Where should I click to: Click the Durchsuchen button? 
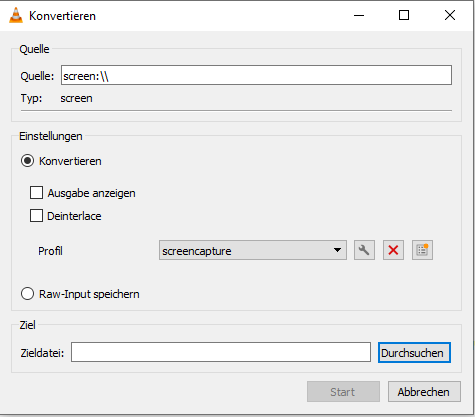414,353
